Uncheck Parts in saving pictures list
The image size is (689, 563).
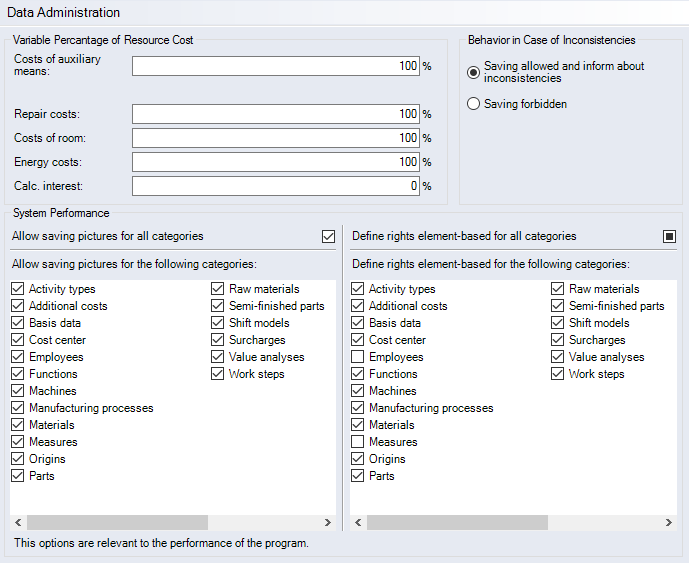(x=18, y=476)
